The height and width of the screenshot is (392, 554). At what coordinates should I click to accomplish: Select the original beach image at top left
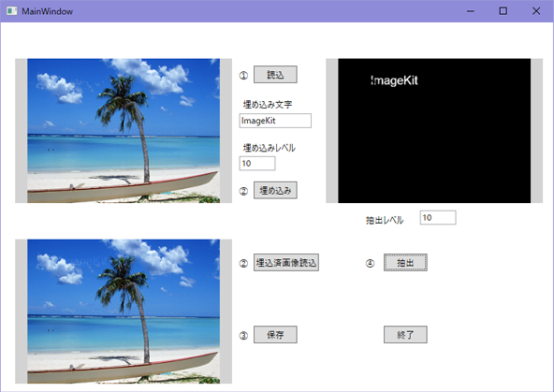[124, 131]
